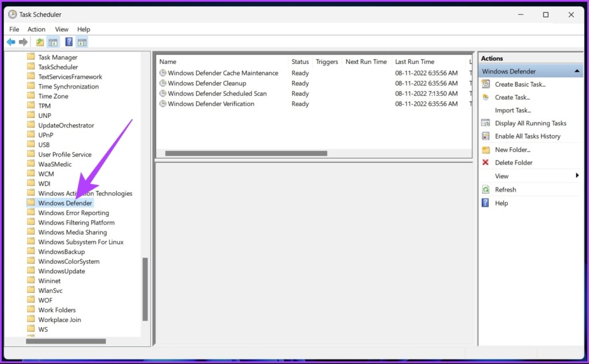Select Task Manager folder in tree
The height and width of the screenshot is (364, 589).
(58, 57)
